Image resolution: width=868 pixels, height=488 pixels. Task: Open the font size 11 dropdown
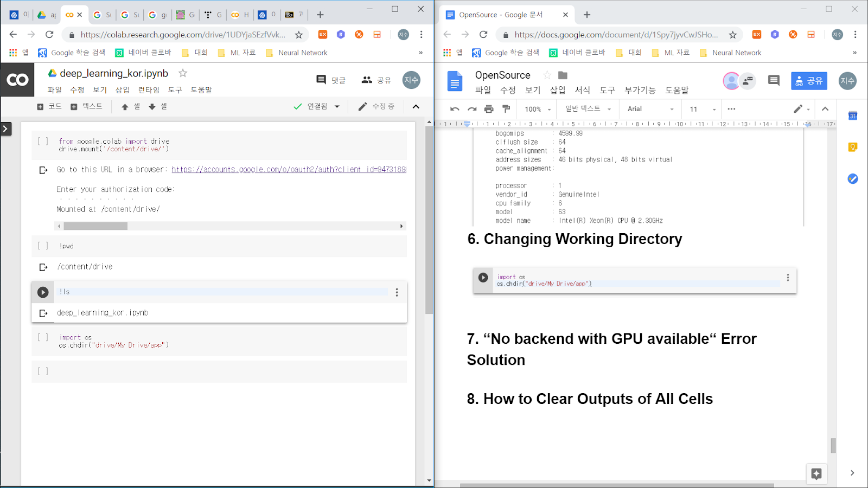coord(703,109)
